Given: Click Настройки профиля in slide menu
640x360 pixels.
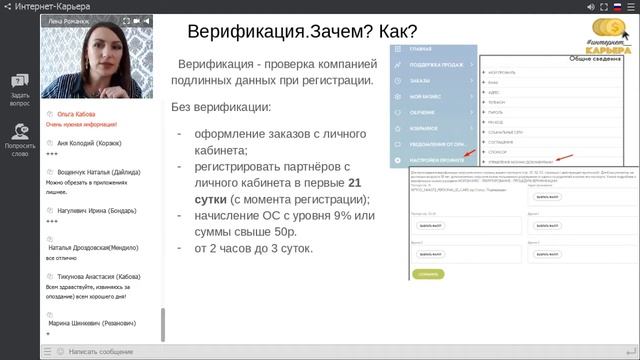Looking at the screenshot, I should coord(437,160).
